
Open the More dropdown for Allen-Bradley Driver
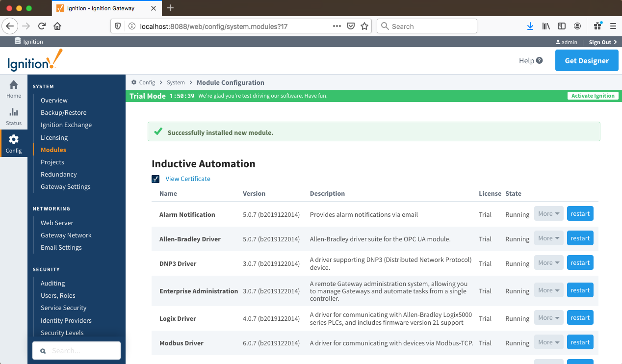click(548, 238)
